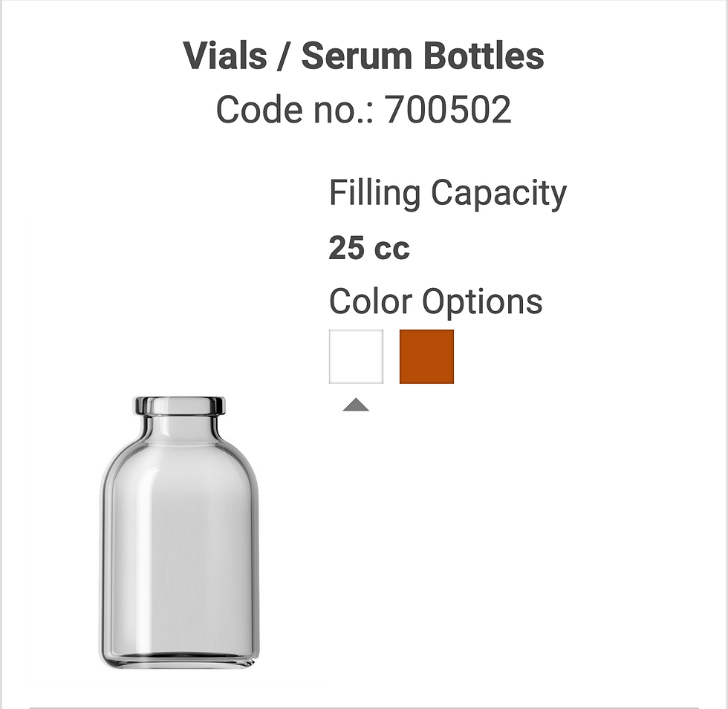Click the word Options
728x709 pixels.
pos(482,301)
